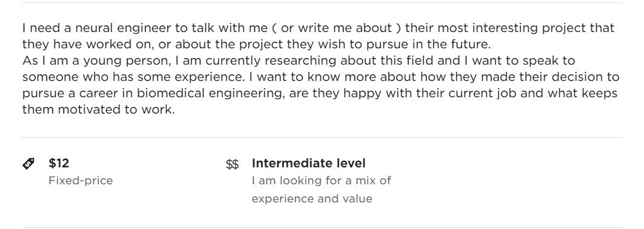This screenshot has width=644, height=229.
Task: Click the phrase 'write me about' in parentheses
Action: pyautogui.click(x=344, y=28)
